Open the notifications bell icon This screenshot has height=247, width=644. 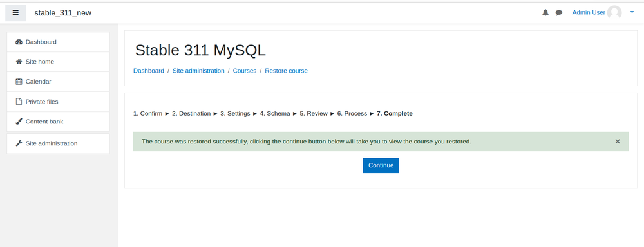tap(545, 13)
